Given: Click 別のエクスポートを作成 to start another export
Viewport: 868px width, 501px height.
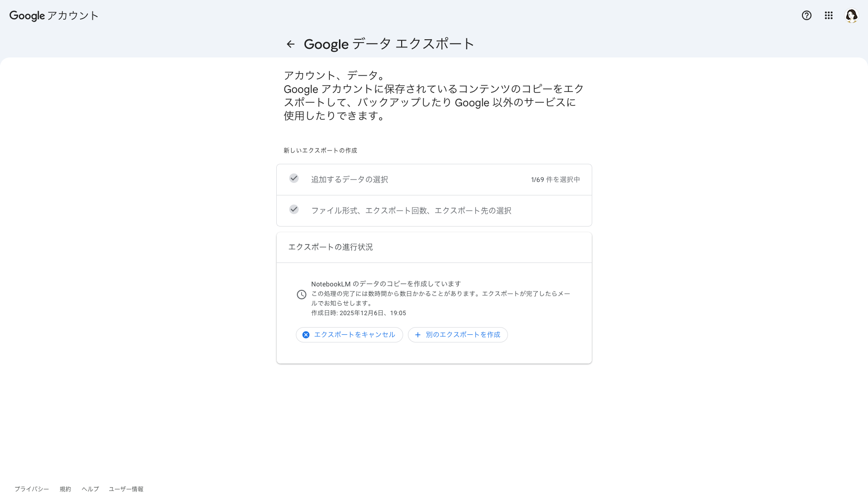Looking at the screenshot, I should tap(457, 335).
